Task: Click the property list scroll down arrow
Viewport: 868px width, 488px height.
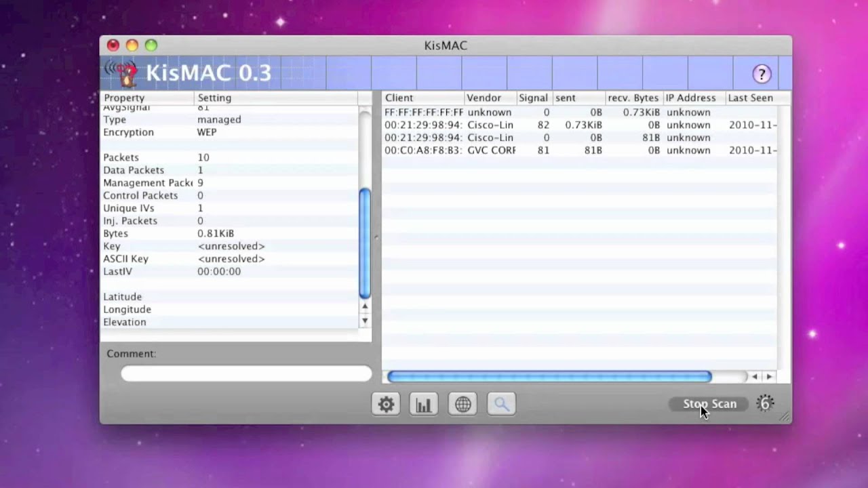Action: (365, 321)
